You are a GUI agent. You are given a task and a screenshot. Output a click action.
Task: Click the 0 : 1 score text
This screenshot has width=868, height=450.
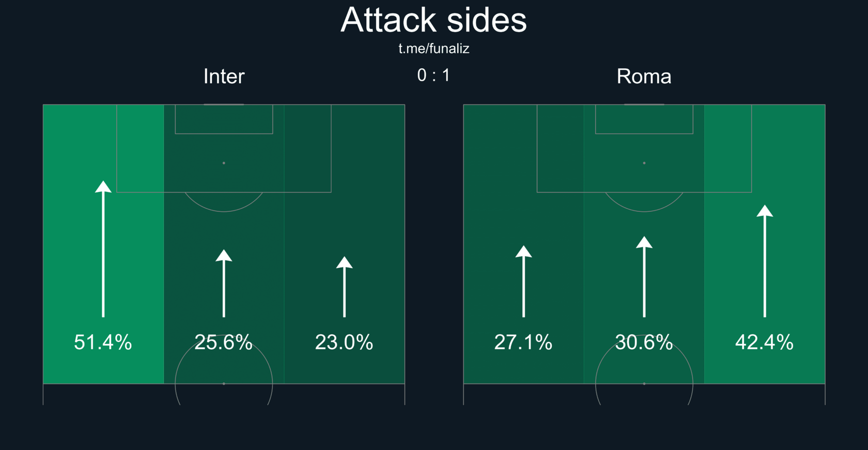click(x=434, y=75)
